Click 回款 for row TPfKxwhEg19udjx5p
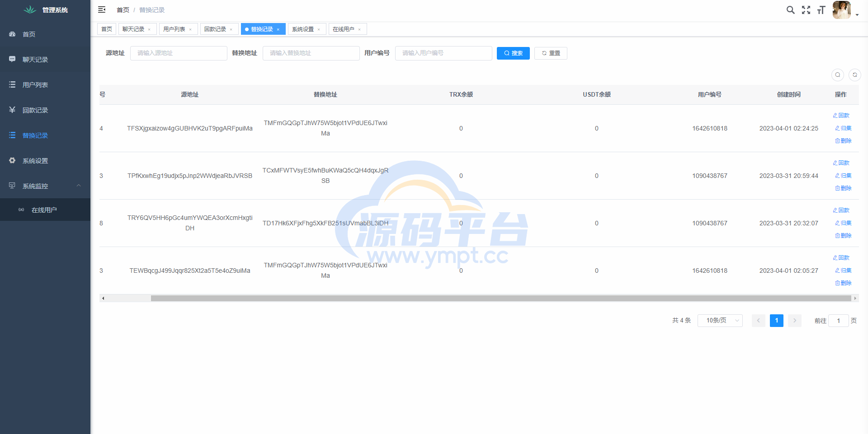The width and height of the screenshot is (868, 434). point(841,163)
